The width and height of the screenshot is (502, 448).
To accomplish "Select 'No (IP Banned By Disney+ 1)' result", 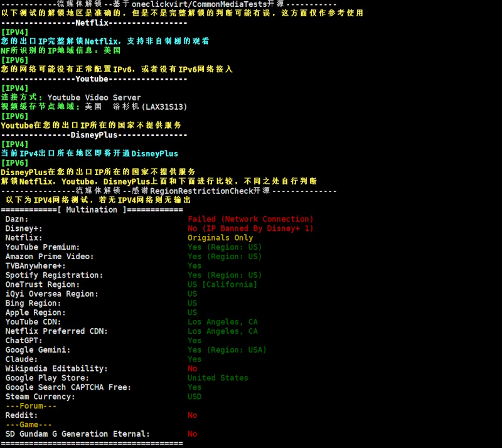I will 250,228.
